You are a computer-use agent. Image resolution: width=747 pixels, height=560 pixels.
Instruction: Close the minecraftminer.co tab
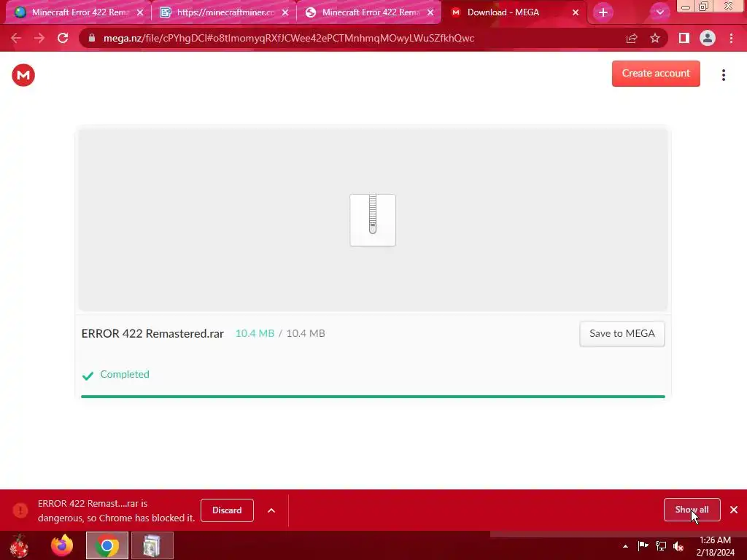(285, 13)
